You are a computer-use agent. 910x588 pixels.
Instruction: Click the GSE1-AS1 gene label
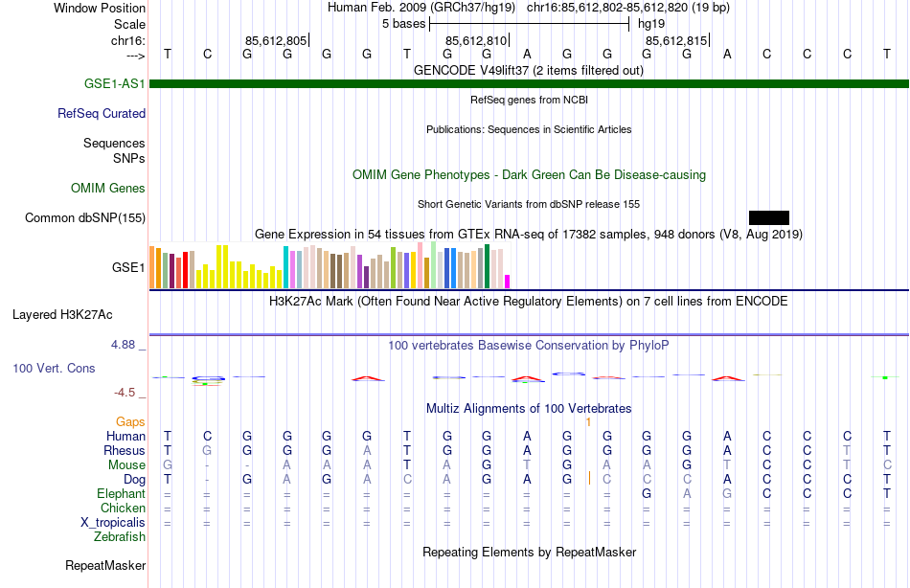pyautogui.click(x=114, y=83)
